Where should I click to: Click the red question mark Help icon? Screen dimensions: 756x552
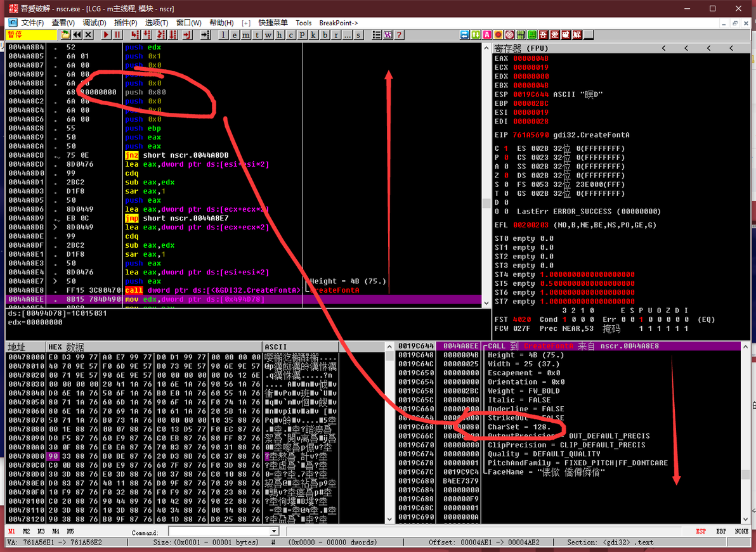pyautogui.click(x=399, y=35)
